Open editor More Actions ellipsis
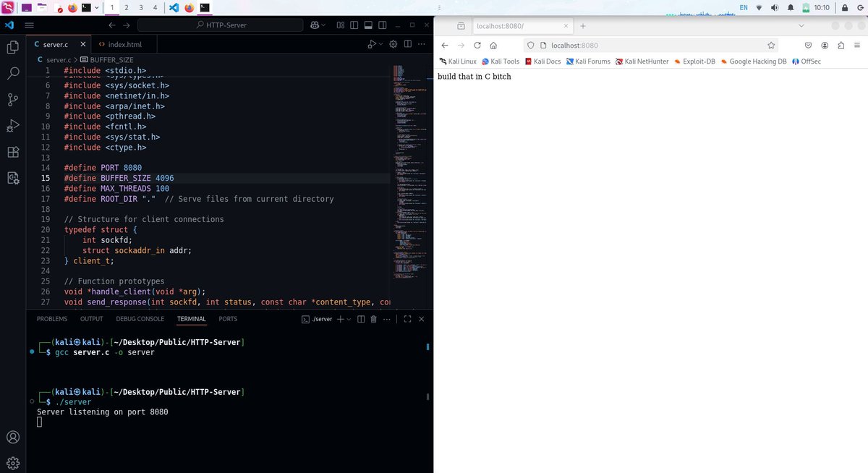Viewport: 868px width, 473px height. (422, 44)
